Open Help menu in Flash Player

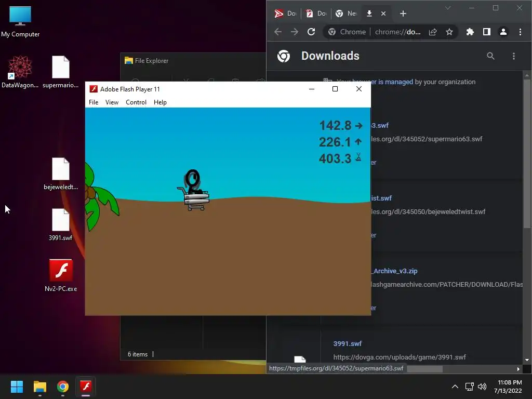point(160,102)
